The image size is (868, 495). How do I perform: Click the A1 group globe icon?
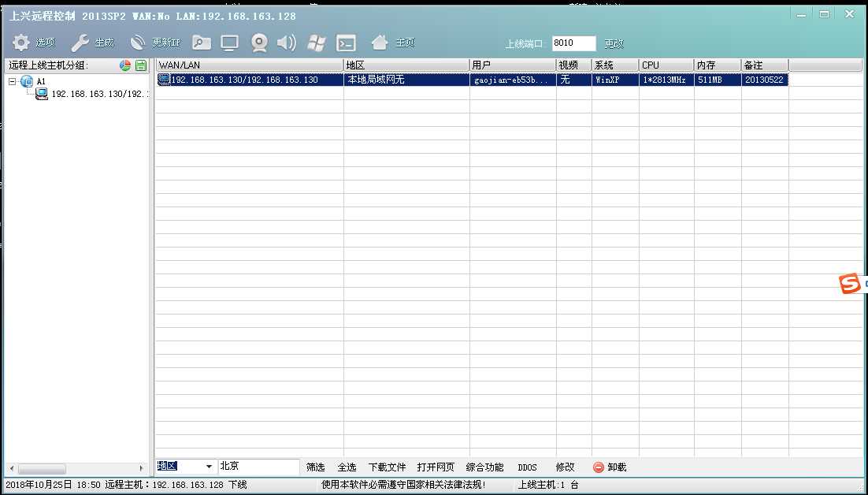(27, 81)
